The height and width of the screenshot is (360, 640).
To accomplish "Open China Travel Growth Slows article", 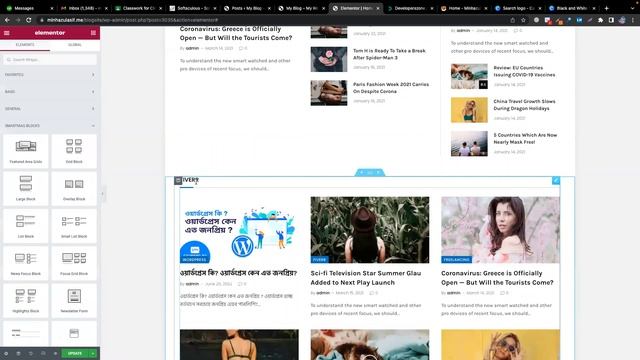I will tap(524, 105).
